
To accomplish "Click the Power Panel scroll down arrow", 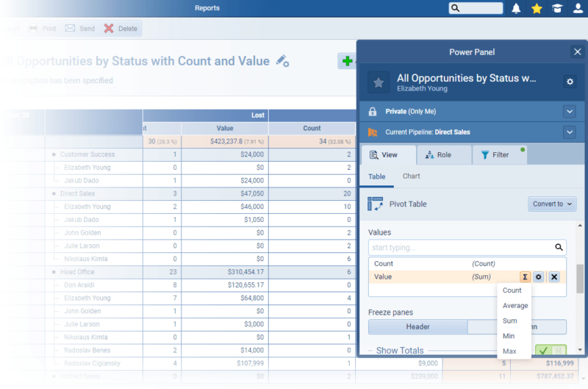I will pos(580,349).
